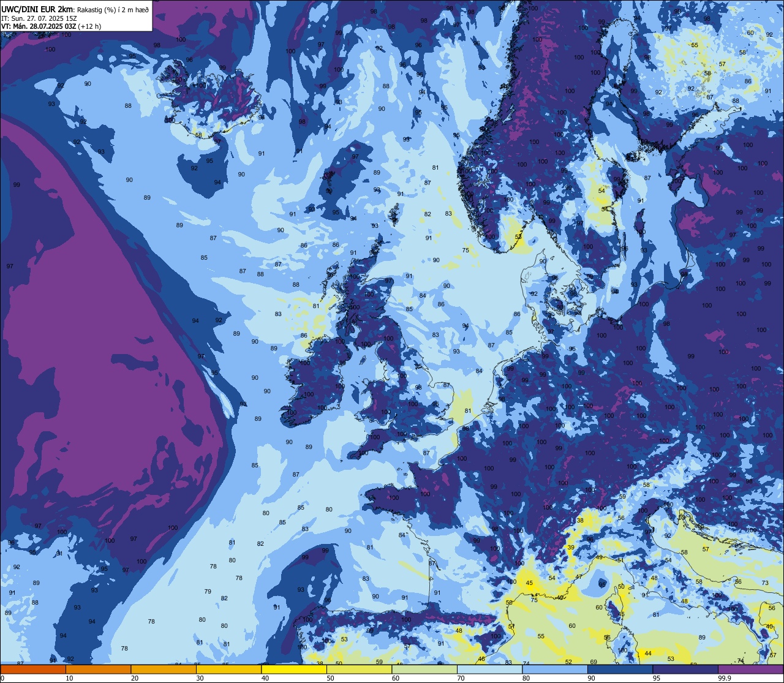Pick the orange 10–20 legend segment
The width and height of the screenshot is (784, 683).
point(98,670)
